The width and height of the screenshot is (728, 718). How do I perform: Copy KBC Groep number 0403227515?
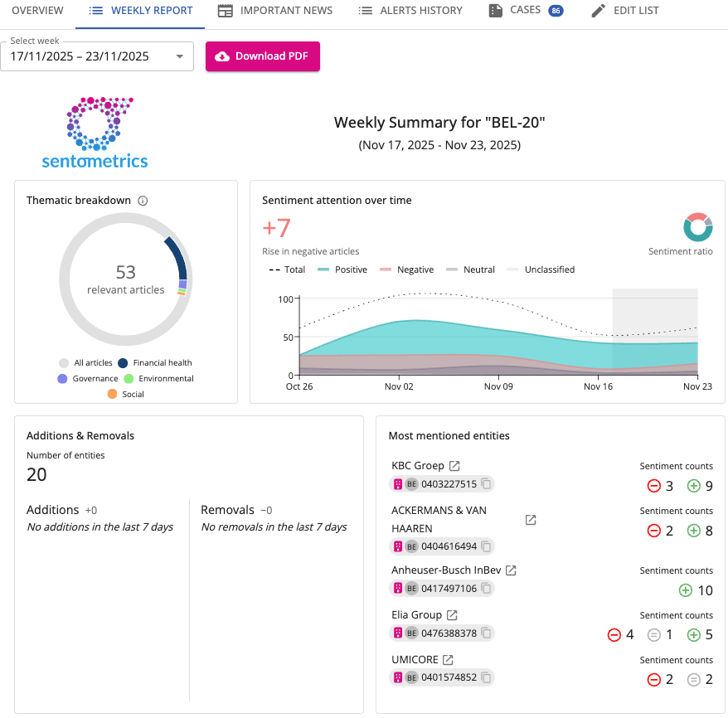[487, 484]
